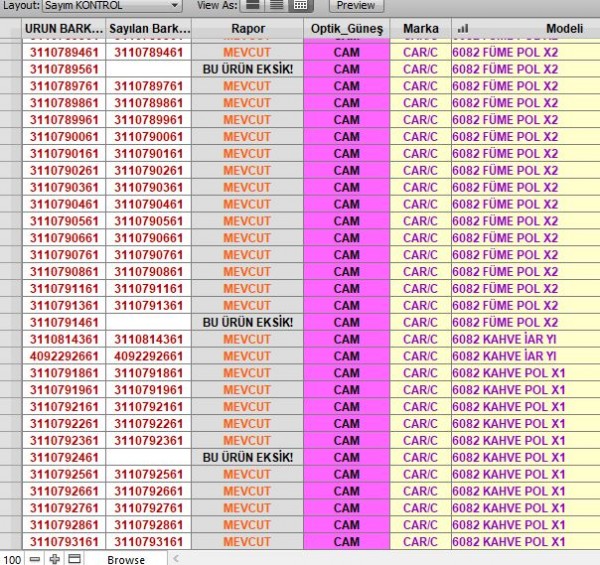The image size is (600, 565).
Task: Click the URUN BARK... column header
Action: pos(64,29)
